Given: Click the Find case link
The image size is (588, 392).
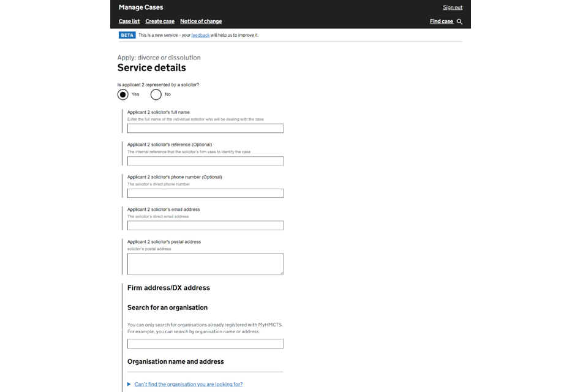Looking at the screenshot, I should [x=441, y=21].
